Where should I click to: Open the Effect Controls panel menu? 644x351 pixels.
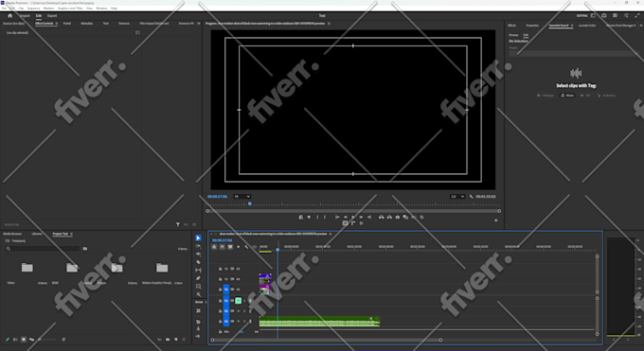point(57,24)
